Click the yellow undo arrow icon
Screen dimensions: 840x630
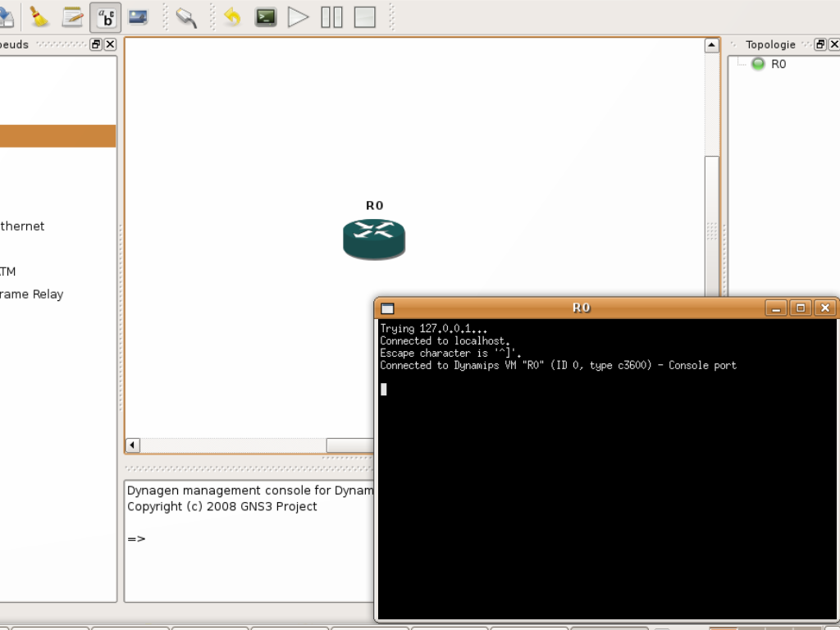point(232,17)
